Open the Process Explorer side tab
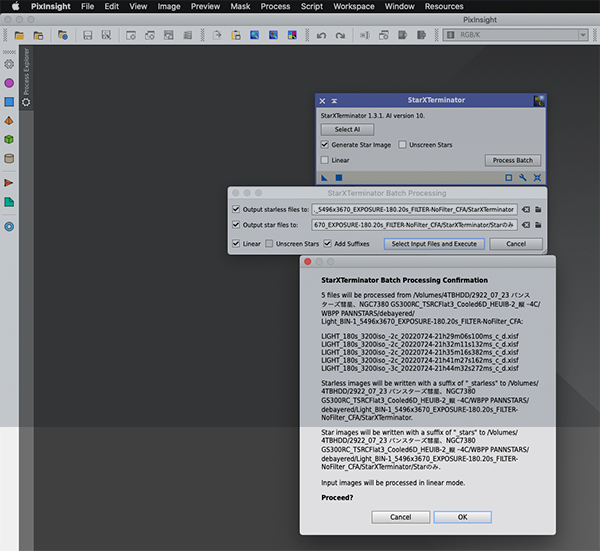Image resolution: width=600 pixels, height=551 pixels. pos(26,78)
